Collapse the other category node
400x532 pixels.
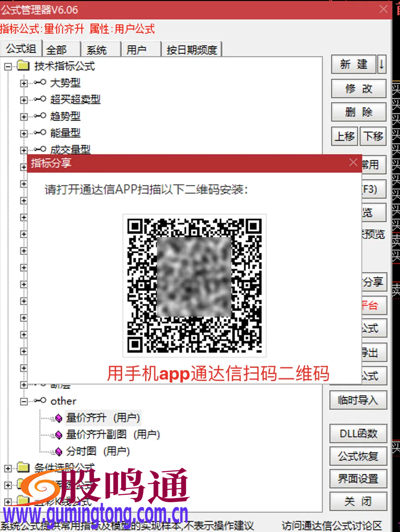(x=24, y=401)
